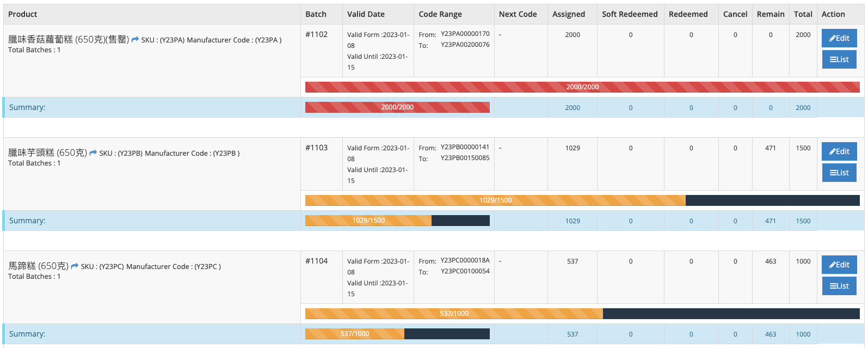Click the orange 1029/1500 batch progress bar
This screenshot has height=348, width=868.
[495, 200]
